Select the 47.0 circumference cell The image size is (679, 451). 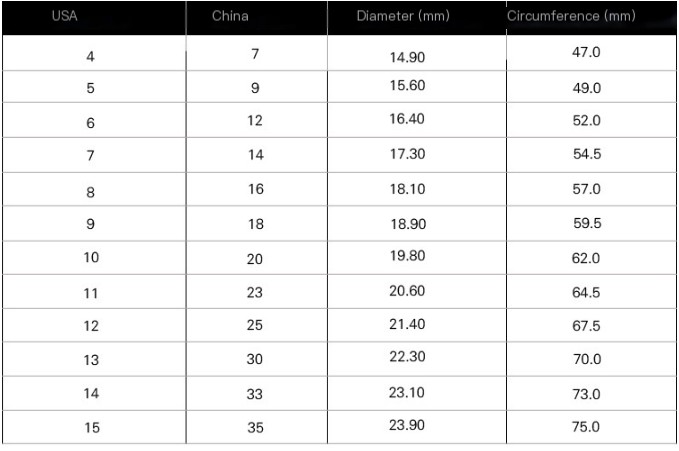coord(585,52)
